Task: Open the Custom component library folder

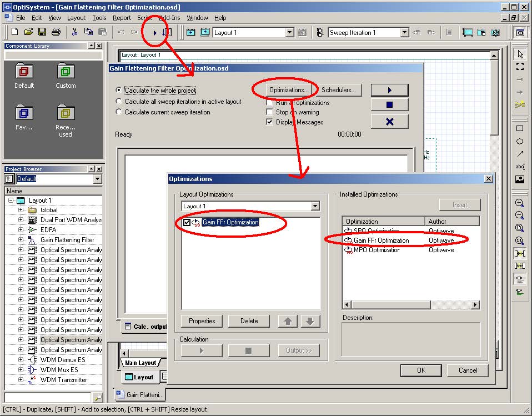Action: click(66, 76)
